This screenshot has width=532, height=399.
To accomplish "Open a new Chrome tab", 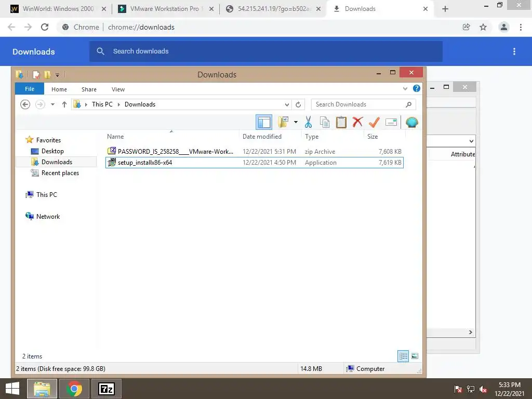I will point(445,9).
